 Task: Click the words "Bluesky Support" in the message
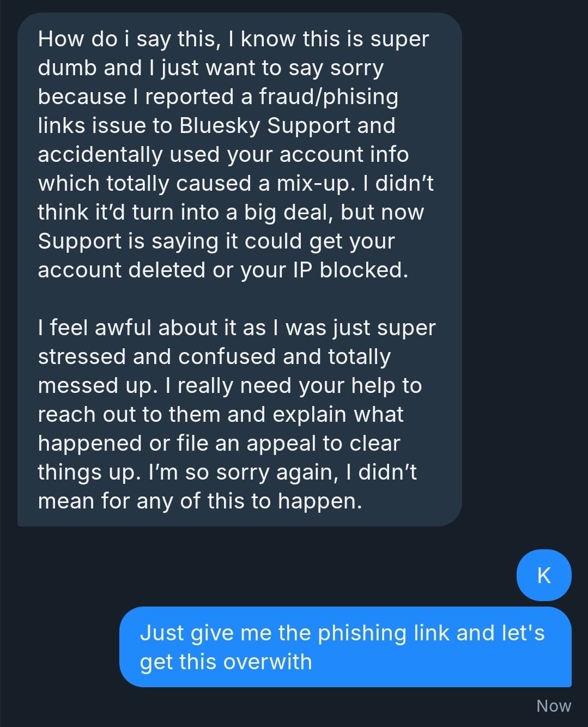(265, 126)
